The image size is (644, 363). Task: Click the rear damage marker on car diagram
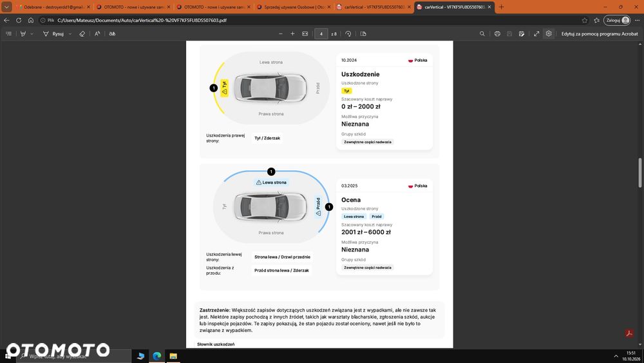tap(214, 88)
